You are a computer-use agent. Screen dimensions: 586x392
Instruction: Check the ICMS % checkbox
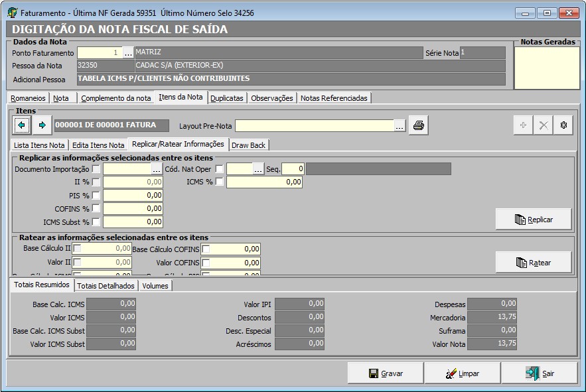pos(220,182)
